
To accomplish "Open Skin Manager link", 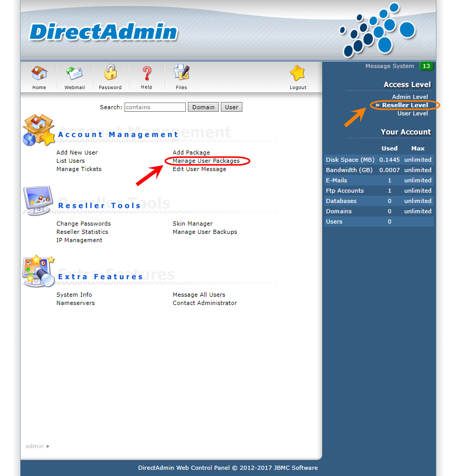I will [x=193, y=224].
